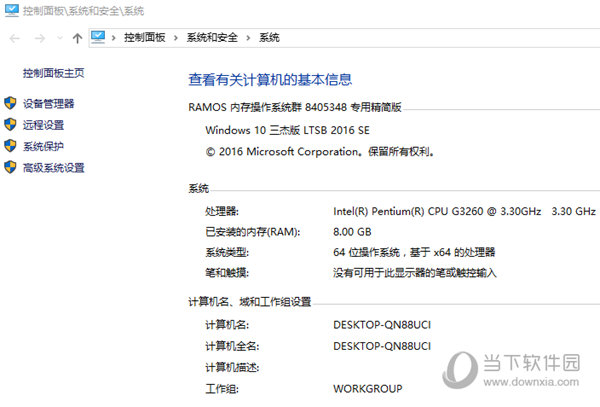
Task: Click the 已安装的内存(RAM) label
Action: tap(253, 232)
